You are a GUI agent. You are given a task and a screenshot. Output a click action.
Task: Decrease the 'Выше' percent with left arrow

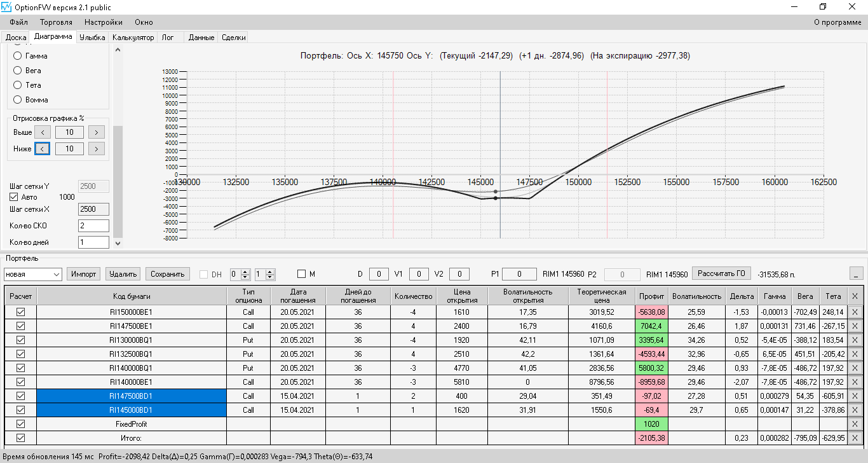coord(42,132)
